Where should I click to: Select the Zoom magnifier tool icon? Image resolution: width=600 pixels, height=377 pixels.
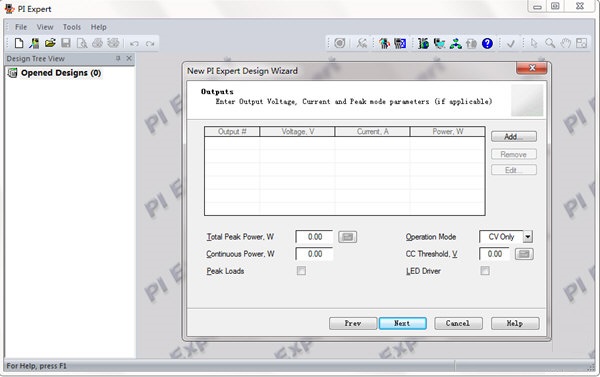[550, 43]
